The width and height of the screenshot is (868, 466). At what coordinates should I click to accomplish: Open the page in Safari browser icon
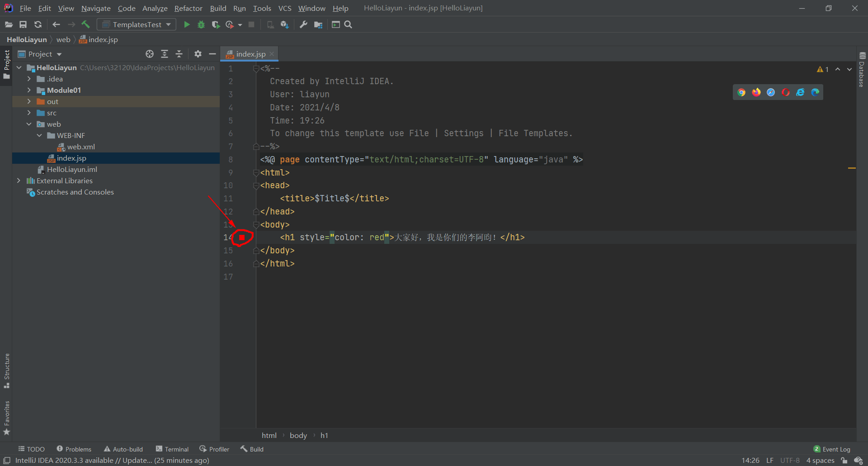(771, 92)
